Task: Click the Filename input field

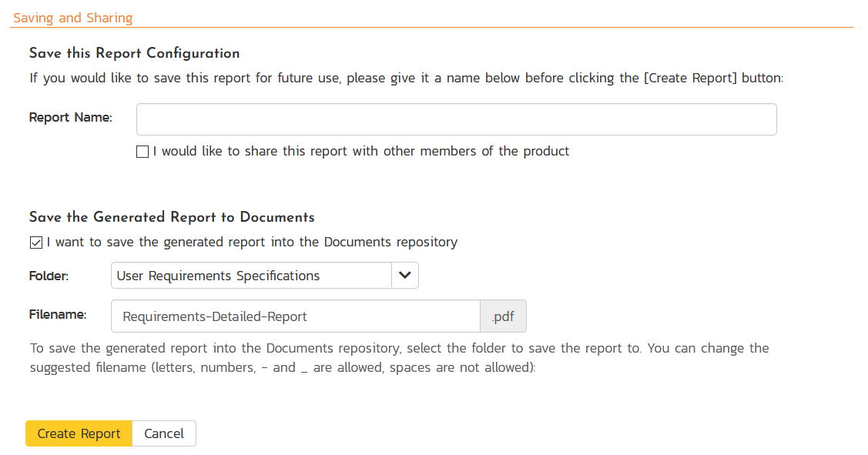Action: click(296, 316)
